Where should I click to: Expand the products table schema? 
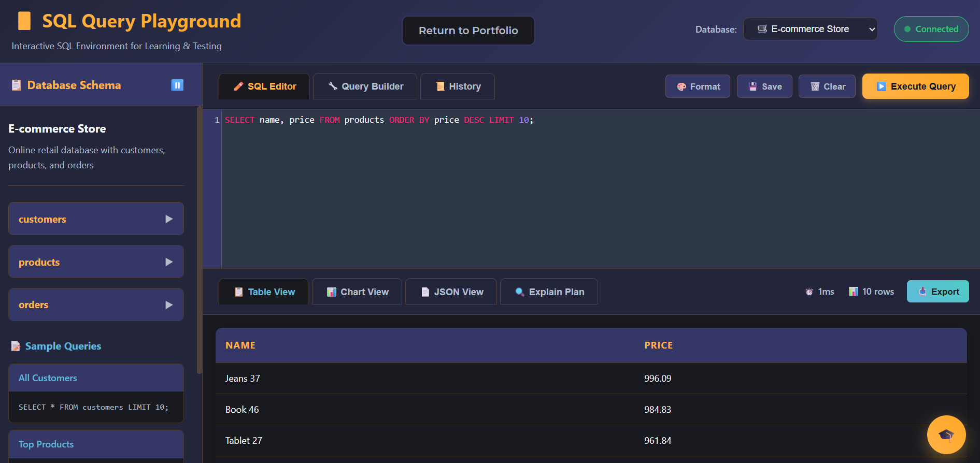[x=96, y=262]
